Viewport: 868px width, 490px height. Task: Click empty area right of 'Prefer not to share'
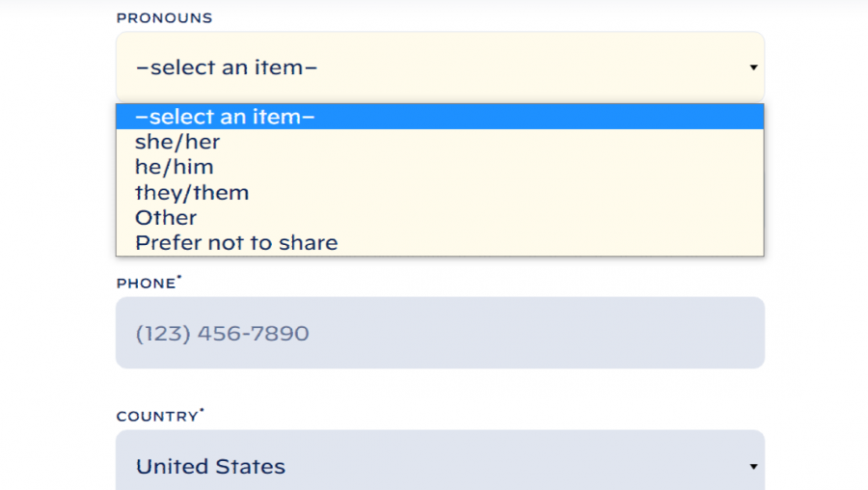[550, 243]
